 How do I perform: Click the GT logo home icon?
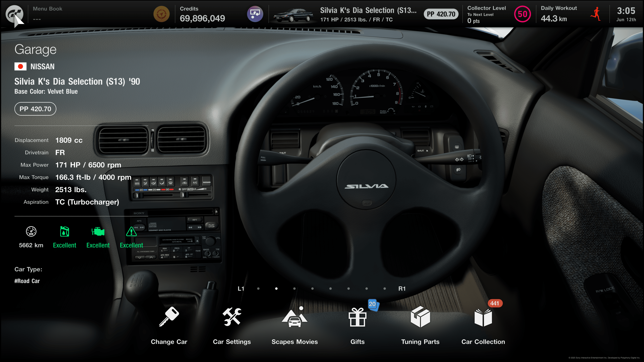[14, 14]
